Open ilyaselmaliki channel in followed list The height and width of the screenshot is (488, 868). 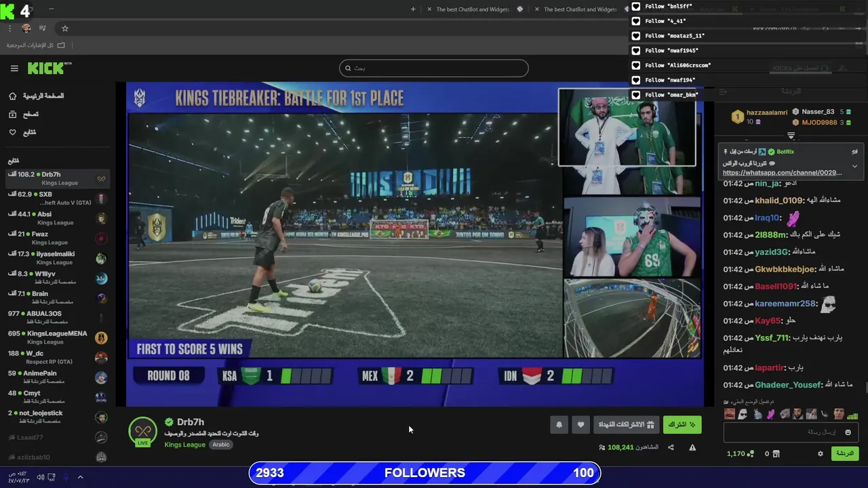[57, 258]
